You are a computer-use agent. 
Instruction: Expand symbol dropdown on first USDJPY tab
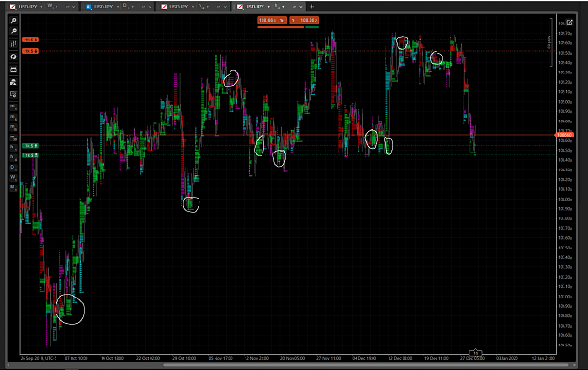tap(41, 7)
